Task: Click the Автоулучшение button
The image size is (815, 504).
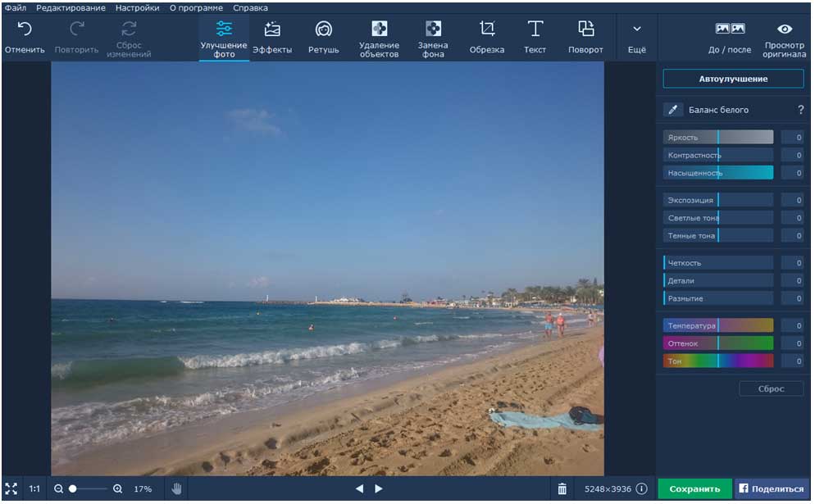Action: click(x=733, y=79)
